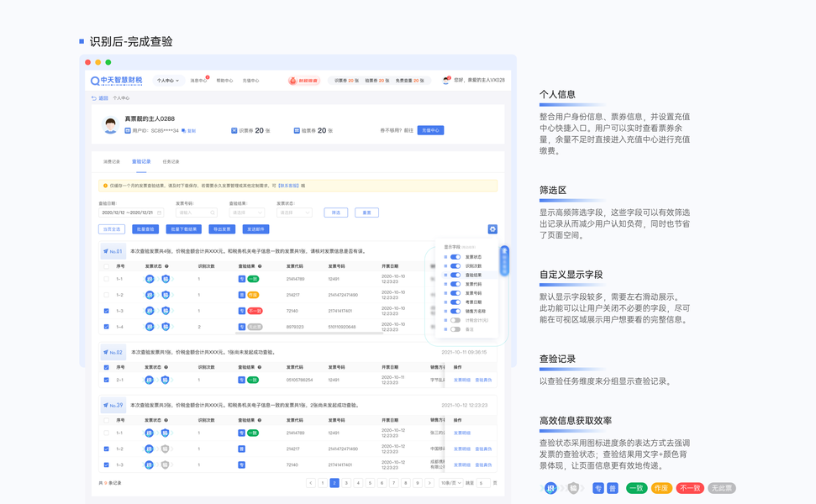Toggle select-all checkbox in No.01 table header
The width and height of the screenshot is (816, 504).
click(106, 266)
